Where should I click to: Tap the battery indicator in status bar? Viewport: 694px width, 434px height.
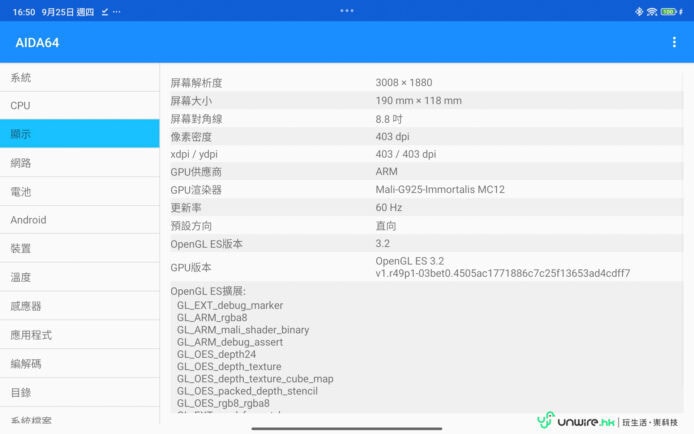[669, 11]
